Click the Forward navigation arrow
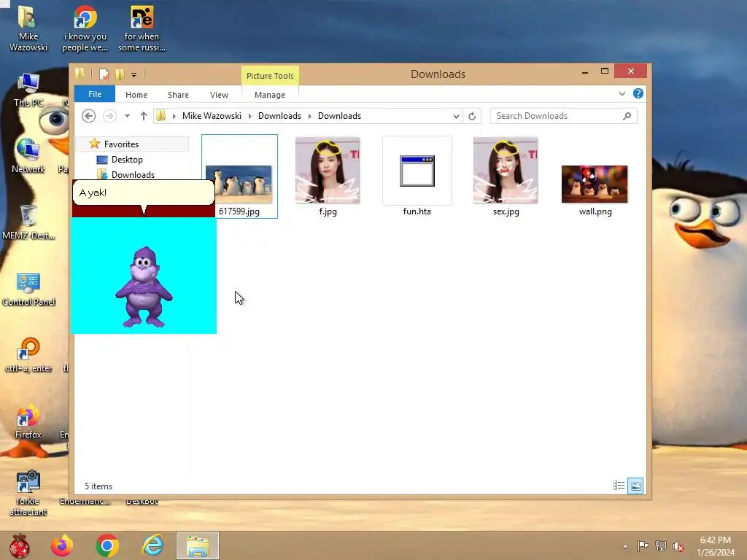This screenshot has height=560, width=747. point(109,116)
